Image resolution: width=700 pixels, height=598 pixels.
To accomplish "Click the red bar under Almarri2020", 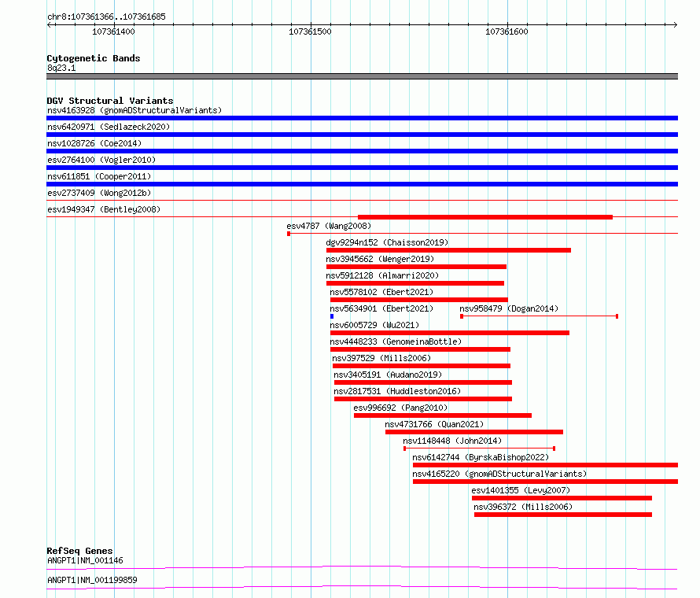I will (x=415, y=283).
